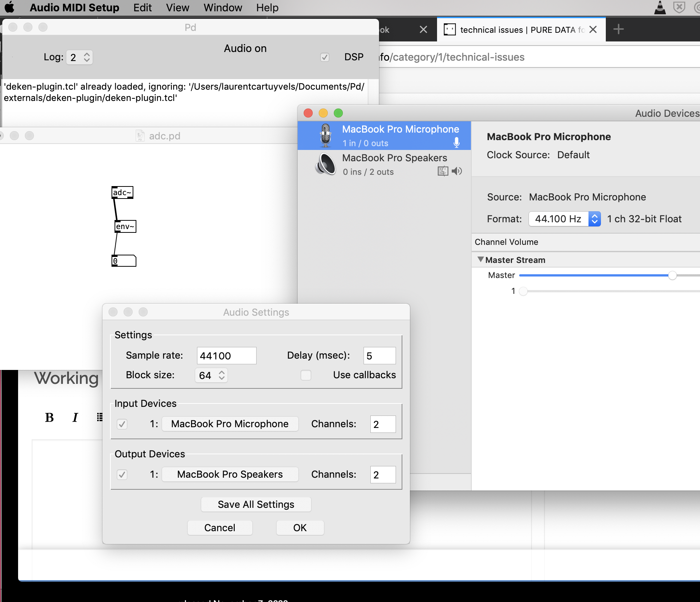Click Save All Settings button
700x602 pixels.
point(256,504)
